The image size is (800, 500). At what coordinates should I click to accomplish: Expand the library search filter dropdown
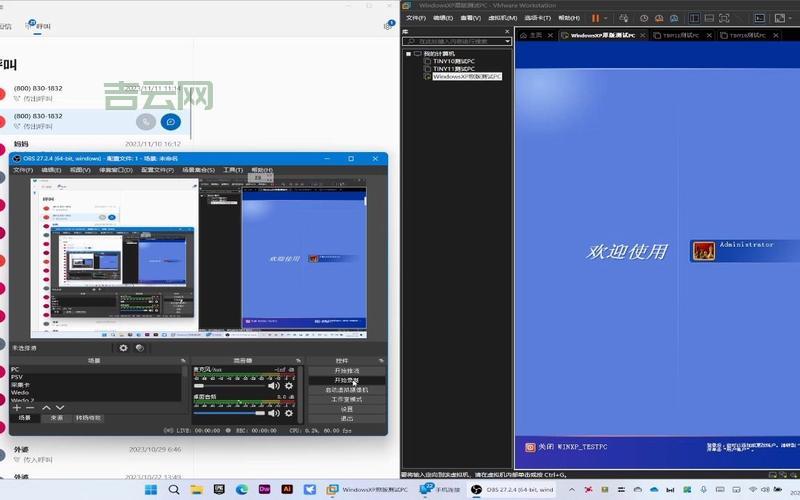click(508, 41)
